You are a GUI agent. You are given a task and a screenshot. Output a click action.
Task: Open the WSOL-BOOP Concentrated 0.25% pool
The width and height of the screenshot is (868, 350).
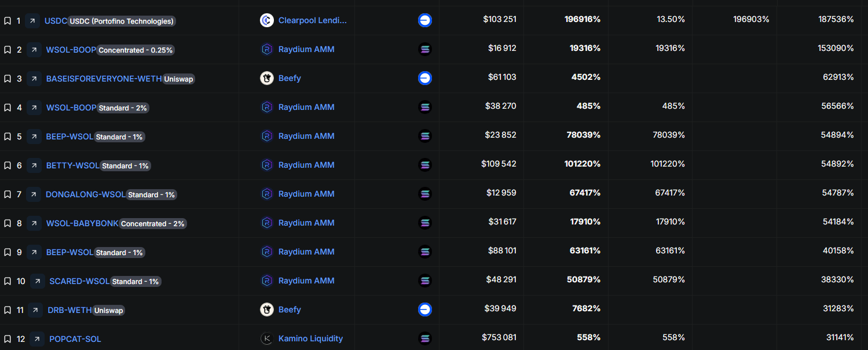click(71, 50)
